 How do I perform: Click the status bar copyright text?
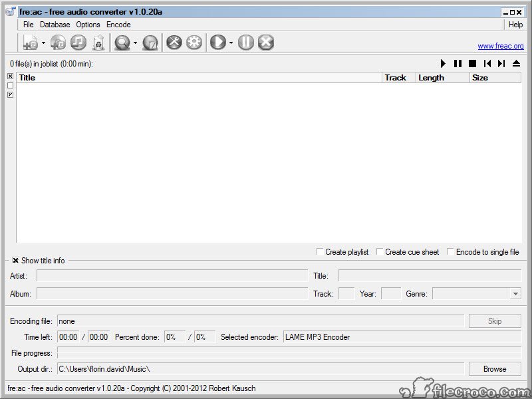tap(131, 388)
